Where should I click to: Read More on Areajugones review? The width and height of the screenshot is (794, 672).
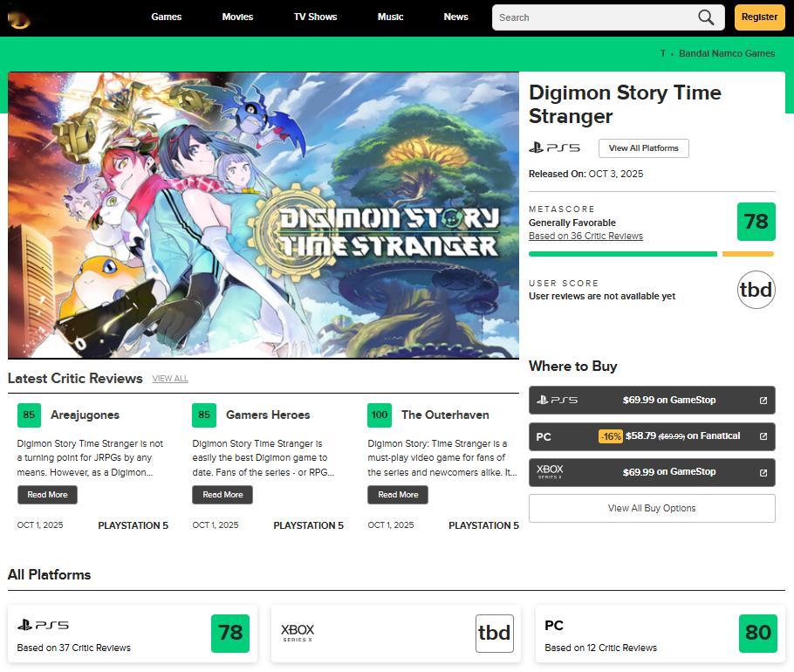48,495
